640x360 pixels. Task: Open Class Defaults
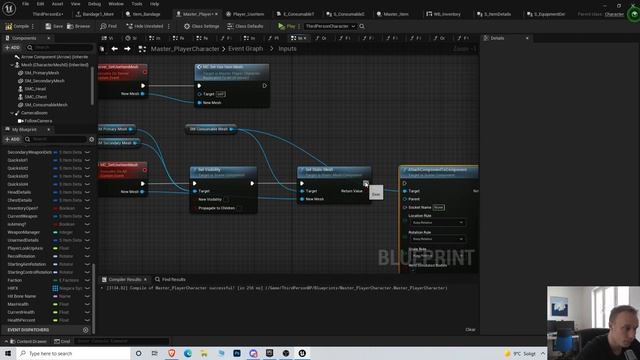click(245, 26)
